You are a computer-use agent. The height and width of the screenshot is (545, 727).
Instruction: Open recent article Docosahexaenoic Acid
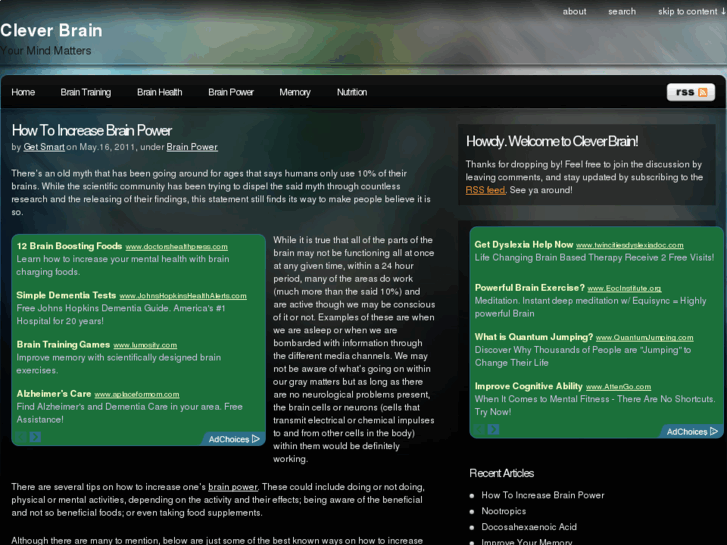529,526
